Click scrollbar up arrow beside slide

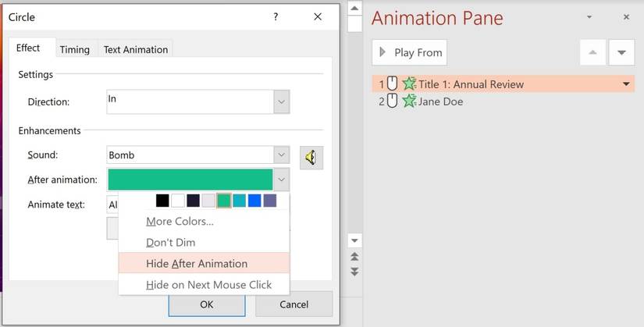(355, 9)
